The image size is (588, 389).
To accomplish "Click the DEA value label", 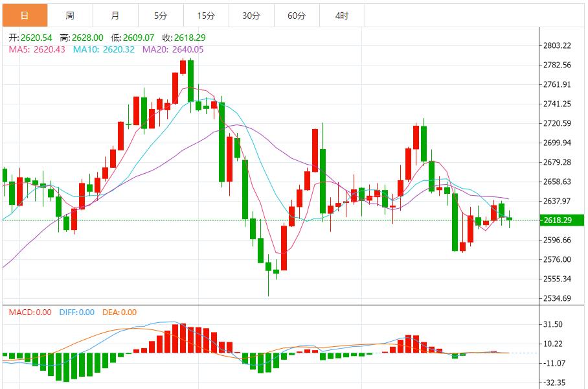I will pos(119,312).
